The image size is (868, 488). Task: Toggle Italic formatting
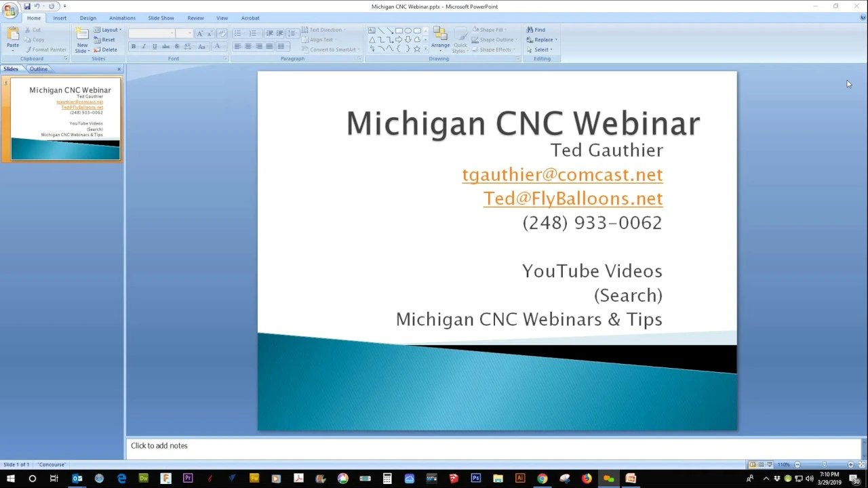pyautogui.click(x=144, y=46)
